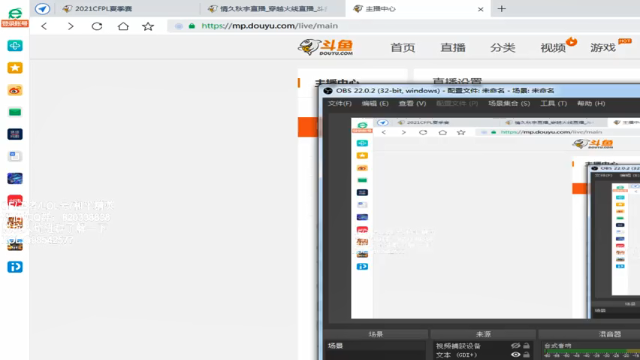Go back with the browser back arrow
This screenshot has width=640, height=360.
(x=44, y=26)
